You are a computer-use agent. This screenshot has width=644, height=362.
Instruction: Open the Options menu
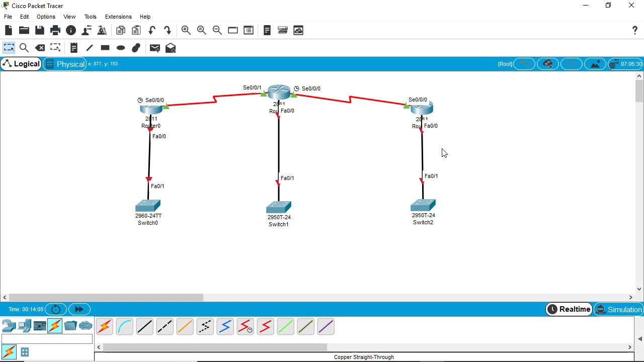click(x=46, y=17)
